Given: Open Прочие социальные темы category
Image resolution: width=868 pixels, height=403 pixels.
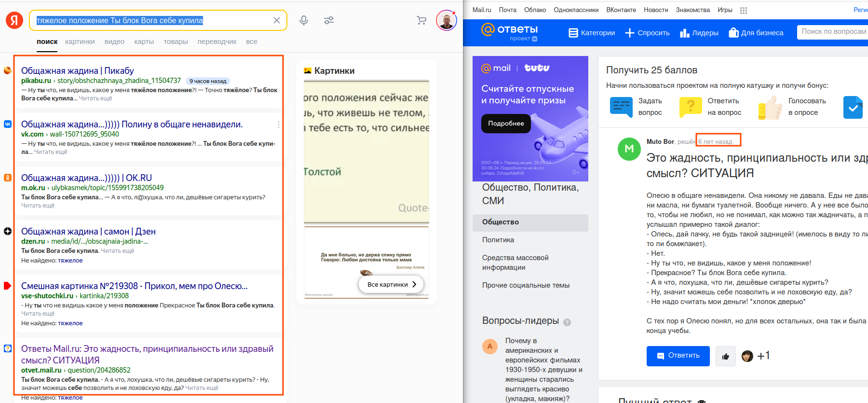Looking at the screenshot, I should (526, 285).
